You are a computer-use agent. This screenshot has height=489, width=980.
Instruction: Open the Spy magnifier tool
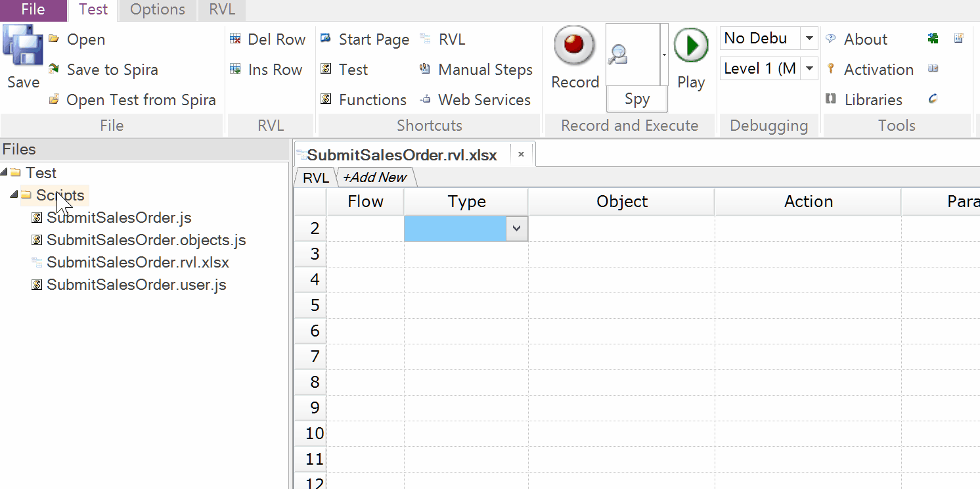[x=619, y=55]
